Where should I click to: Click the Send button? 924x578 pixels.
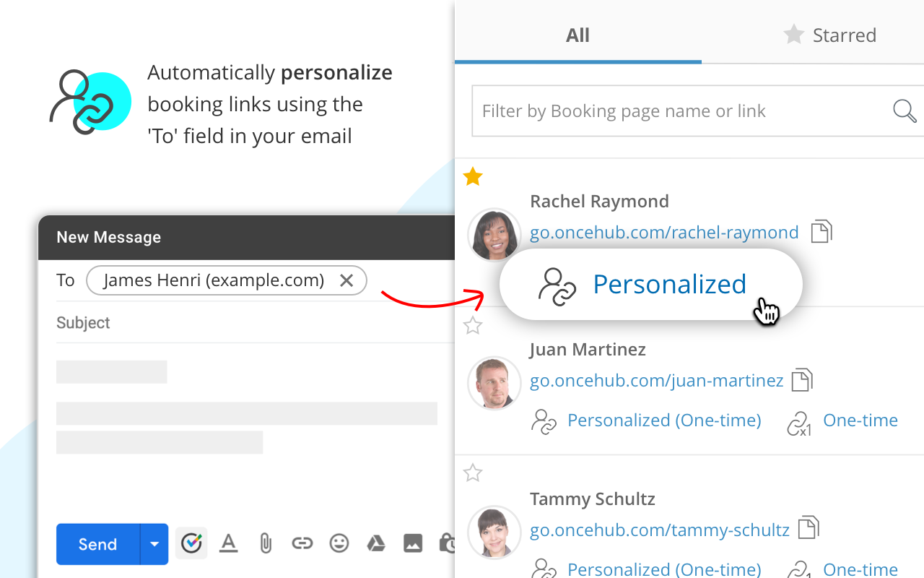point(96,544)
